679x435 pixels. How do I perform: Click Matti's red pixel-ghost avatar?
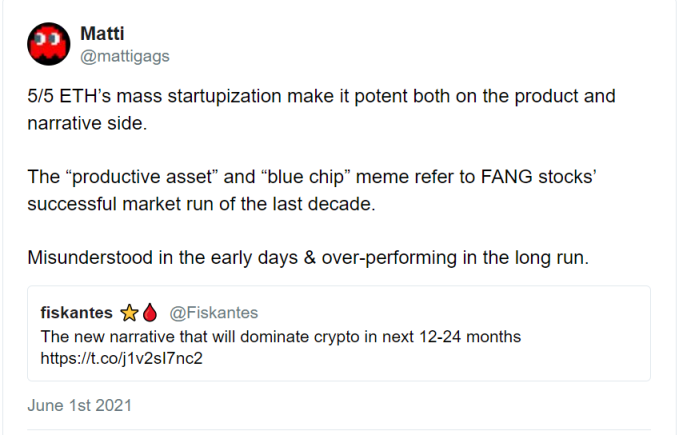[x=47, y=44]
